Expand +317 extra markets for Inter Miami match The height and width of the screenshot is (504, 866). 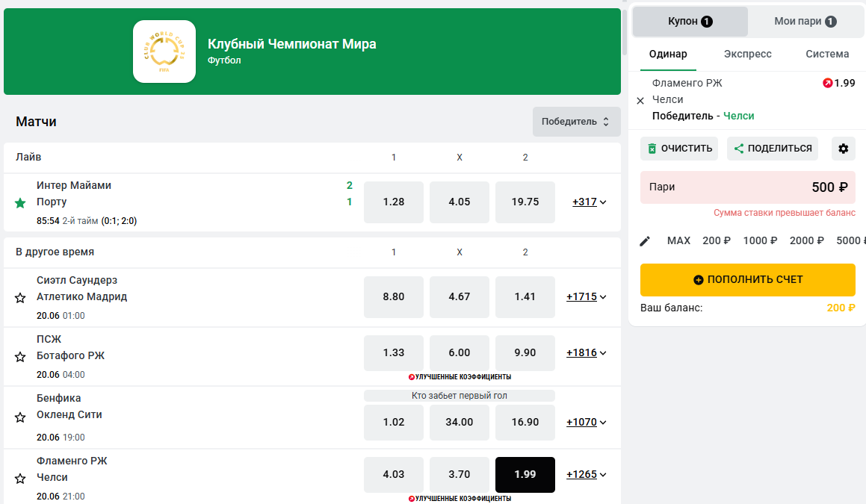point(590,202)
